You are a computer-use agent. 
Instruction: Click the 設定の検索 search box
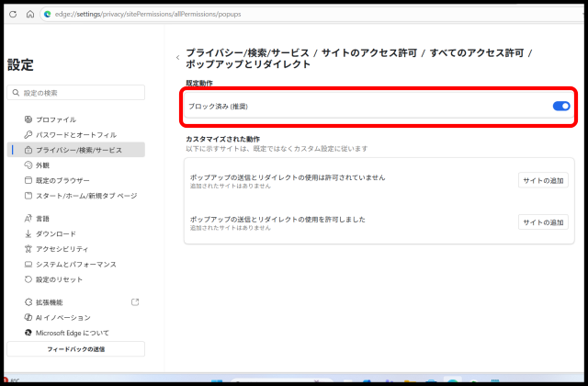[x=75, y=93]
